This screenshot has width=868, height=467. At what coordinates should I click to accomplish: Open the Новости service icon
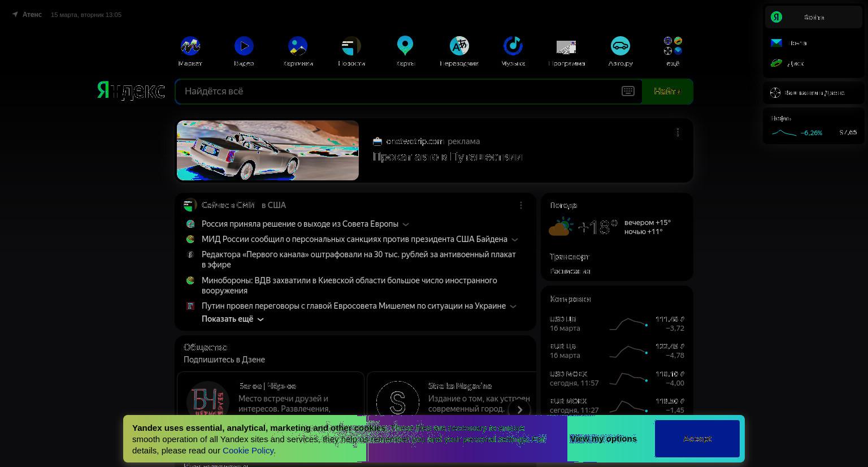(351, 46)
